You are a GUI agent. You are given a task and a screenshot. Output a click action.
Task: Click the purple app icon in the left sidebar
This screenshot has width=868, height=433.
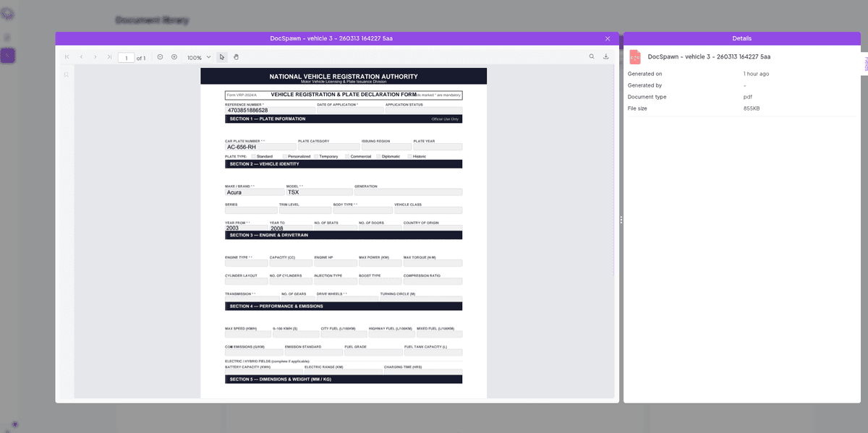click(x=8, y=55)
